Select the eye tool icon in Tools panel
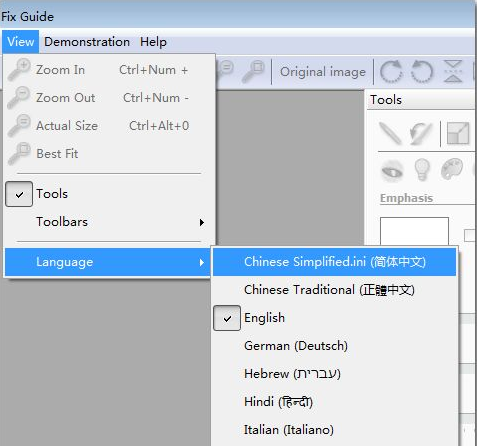The image size is (477, 446). click(392, 171)
